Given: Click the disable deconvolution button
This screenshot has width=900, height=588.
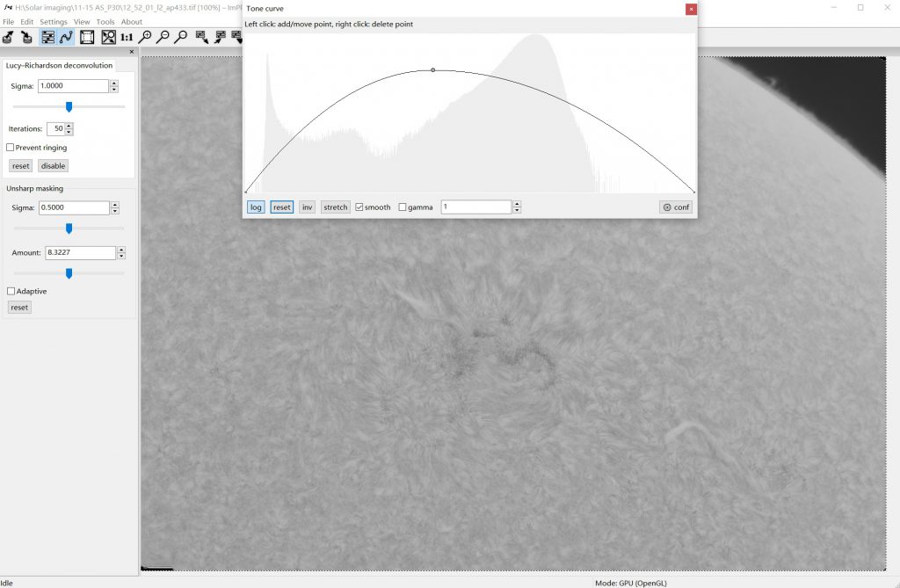Looking at the screenshot, I should 53,166.
